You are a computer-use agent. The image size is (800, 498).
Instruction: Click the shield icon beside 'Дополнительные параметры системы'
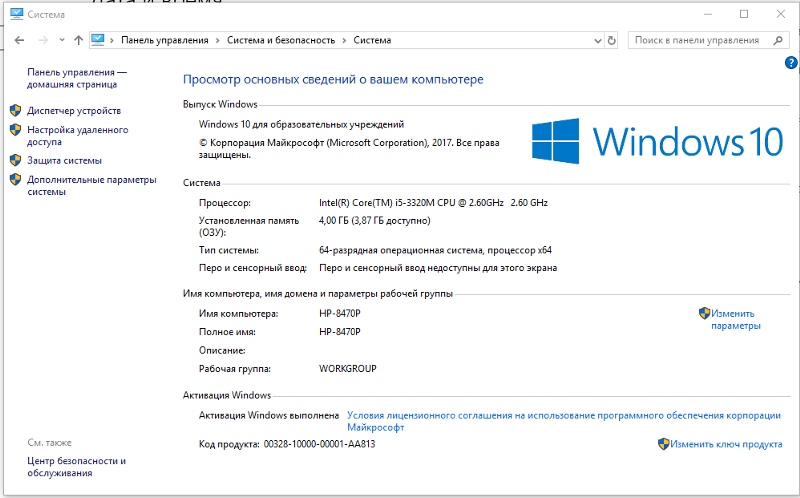pyautogui.click(x=15, y=180)
